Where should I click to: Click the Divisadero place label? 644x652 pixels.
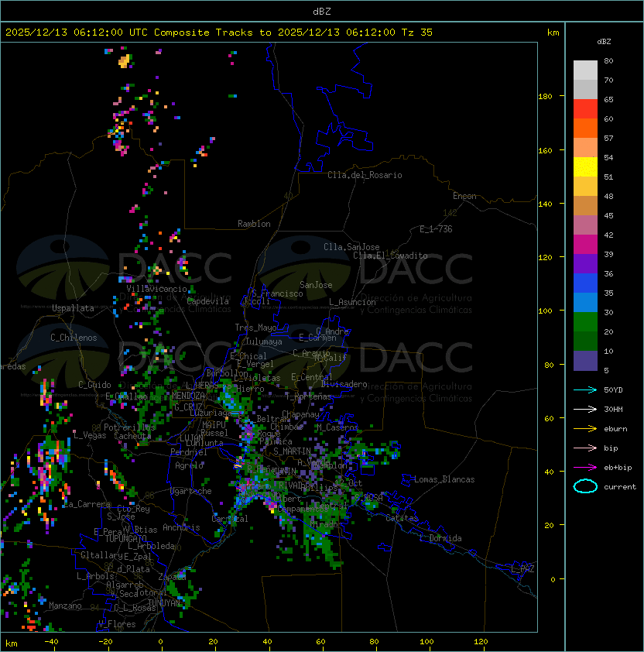pos(344,384)
